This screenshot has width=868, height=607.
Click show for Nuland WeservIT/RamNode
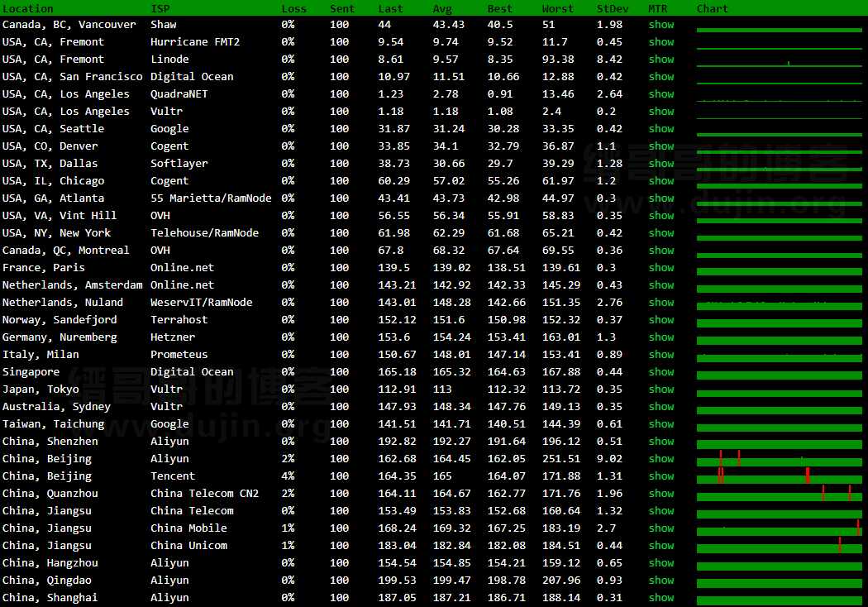(661, 303)
